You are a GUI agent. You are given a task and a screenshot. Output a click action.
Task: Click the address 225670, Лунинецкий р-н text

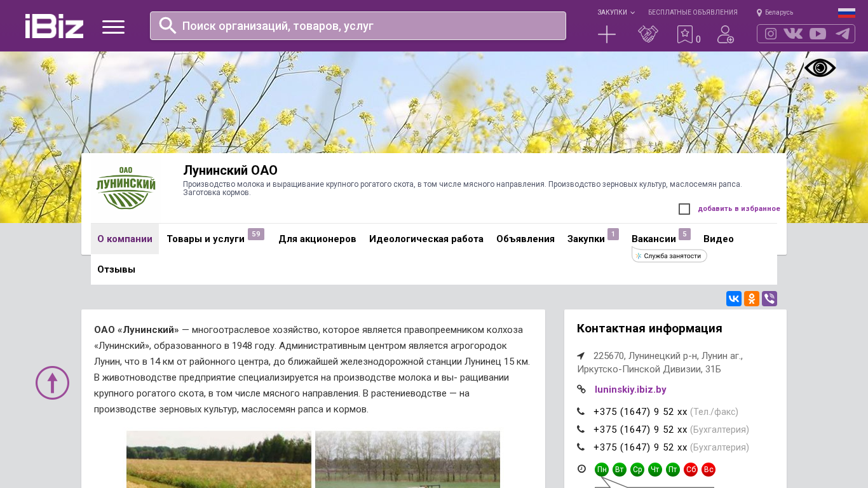click(x=660, y=362)
